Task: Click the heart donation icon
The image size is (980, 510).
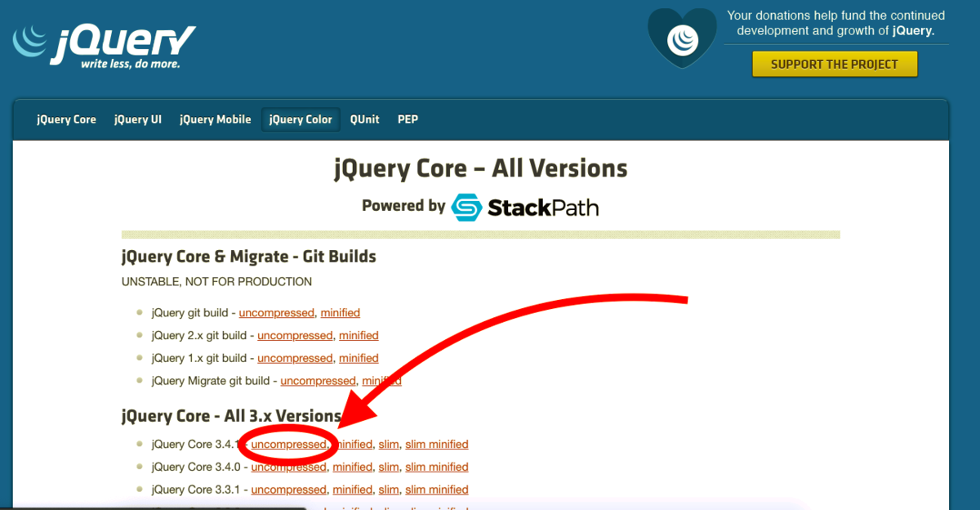Action: coord(682,38)
